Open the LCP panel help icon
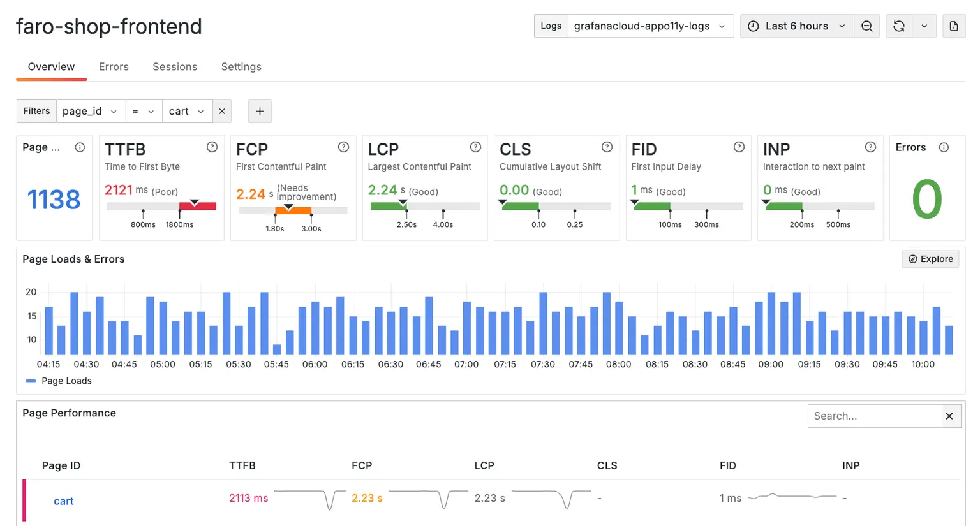This screenshot has height=526, width=980. 475,147
